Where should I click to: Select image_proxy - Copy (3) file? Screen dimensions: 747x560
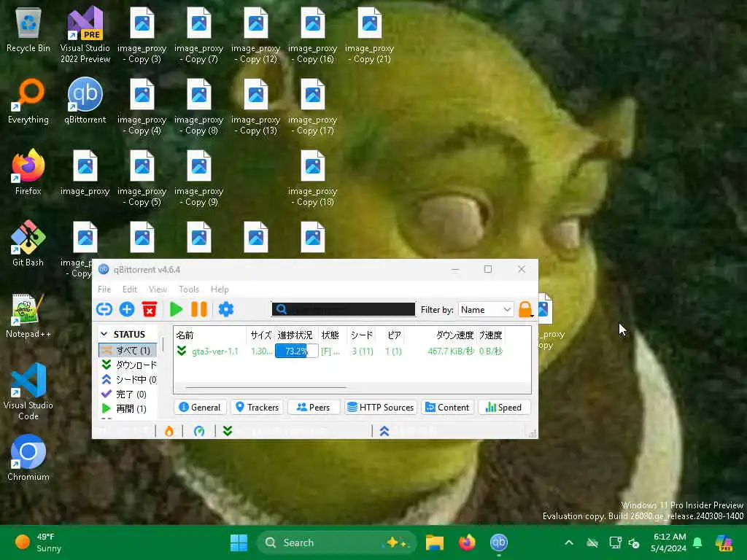tap(142, 35)
